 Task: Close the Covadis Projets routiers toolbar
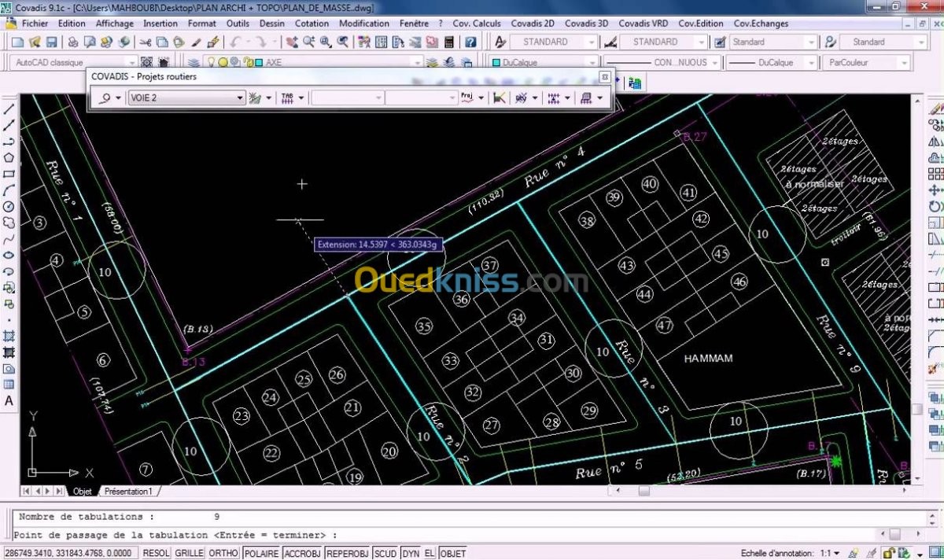[x=604, y=76]
